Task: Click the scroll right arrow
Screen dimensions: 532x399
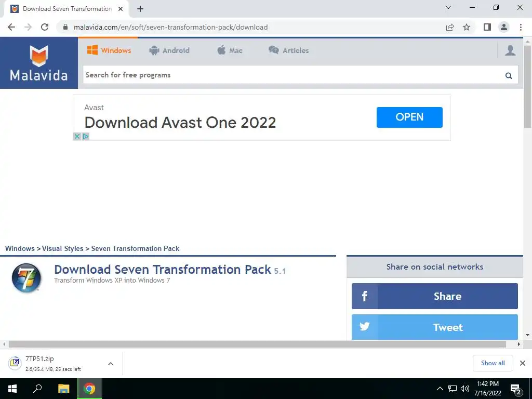Action: click(519, 344)
